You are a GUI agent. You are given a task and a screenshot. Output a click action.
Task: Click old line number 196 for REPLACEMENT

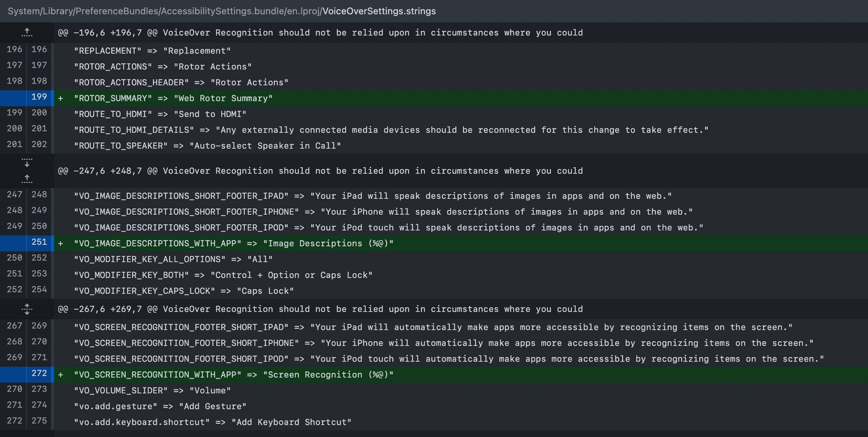click(14, 49)
